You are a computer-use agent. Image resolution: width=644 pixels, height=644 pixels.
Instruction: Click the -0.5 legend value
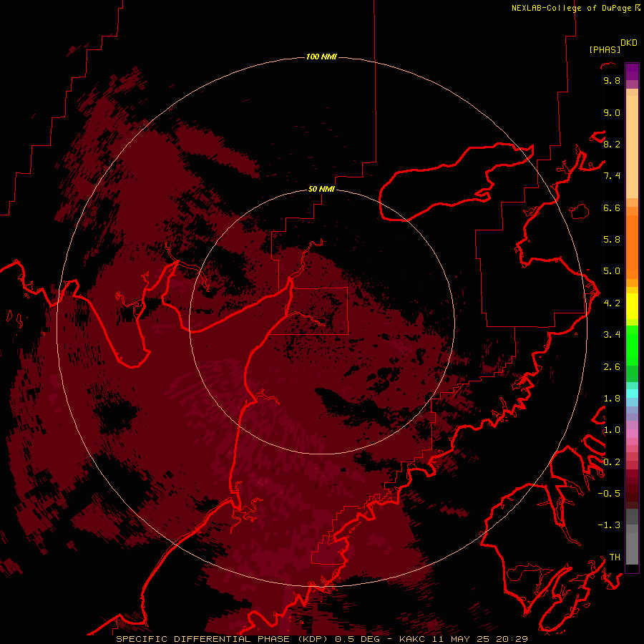click(609, 494)
